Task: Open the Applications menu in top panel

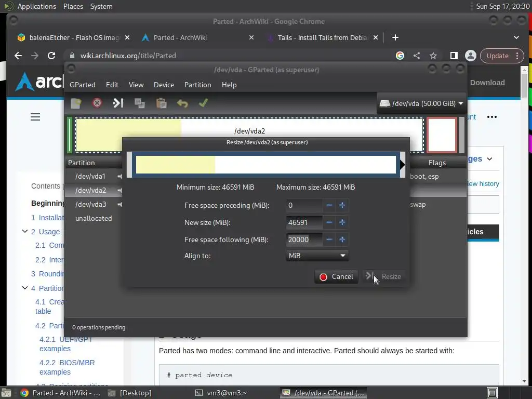Action: coord(37,6)
